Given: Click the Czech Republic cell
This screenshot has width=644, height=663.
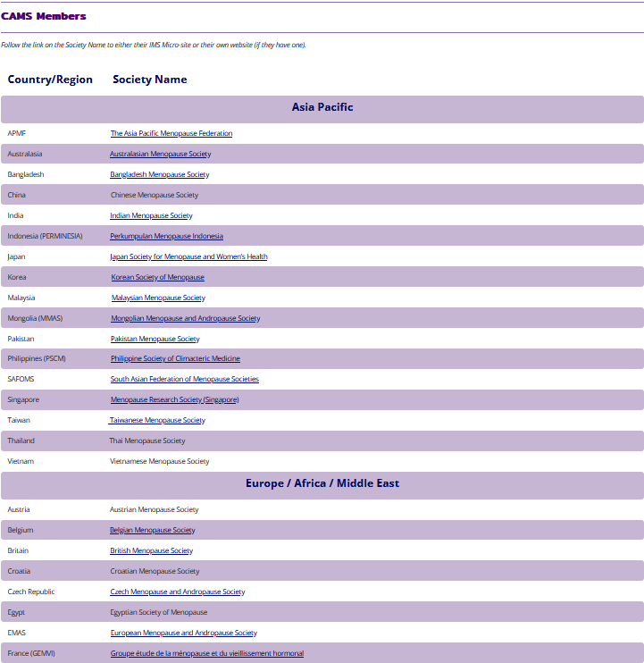Looking at the screenshot, I should (x=31, y=592).
